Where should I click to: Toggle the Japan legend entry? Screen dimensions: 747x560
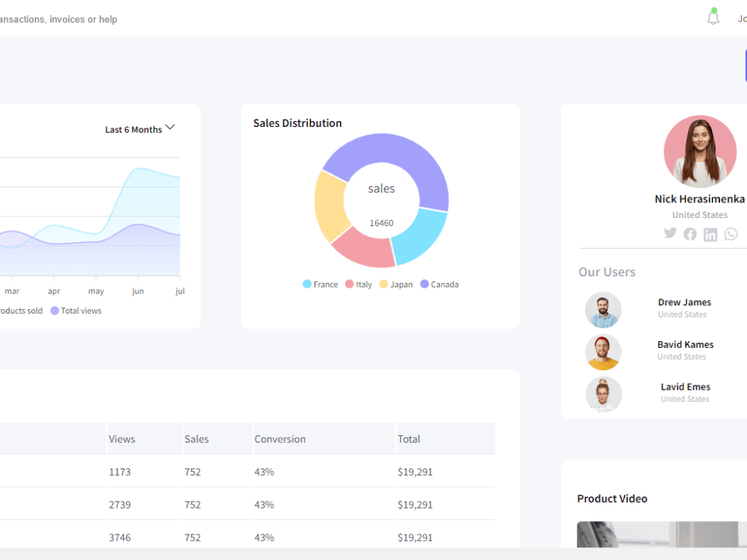pos(396,284)
